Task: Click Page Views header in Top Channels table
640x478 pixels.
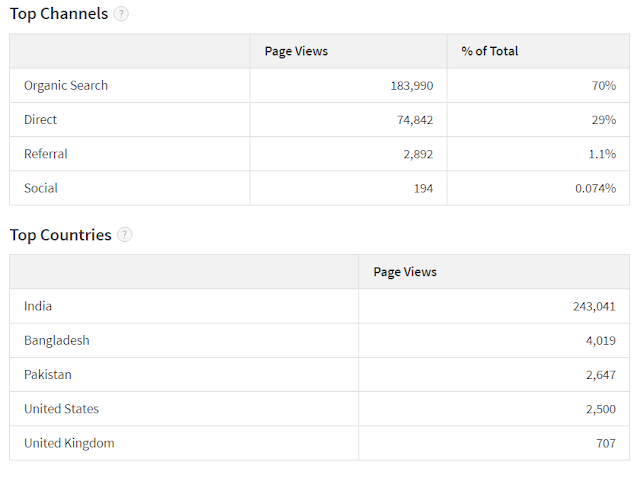Action: 296,51
